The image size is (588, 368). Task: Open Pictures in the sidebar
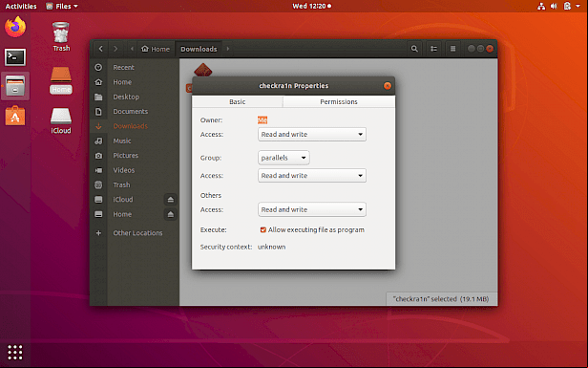[x=135, y=156]
